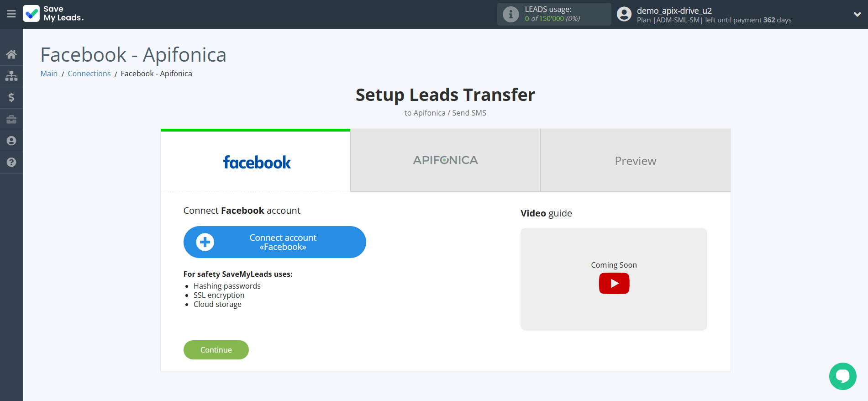Click the LEADS usage info icon

pos(510,14)
